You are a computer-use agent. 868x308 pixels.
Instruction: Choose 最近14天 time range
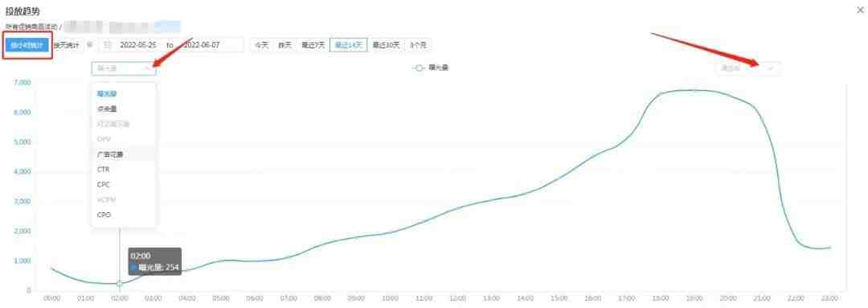point(348,45)
